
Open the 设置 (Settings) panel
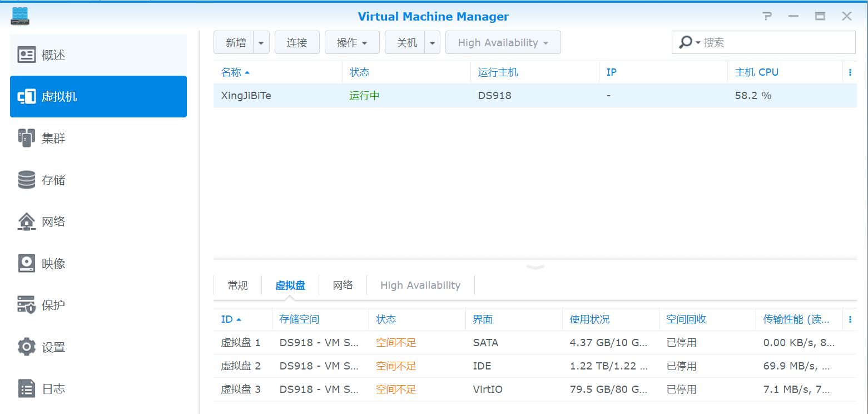[x=53, y=347]
